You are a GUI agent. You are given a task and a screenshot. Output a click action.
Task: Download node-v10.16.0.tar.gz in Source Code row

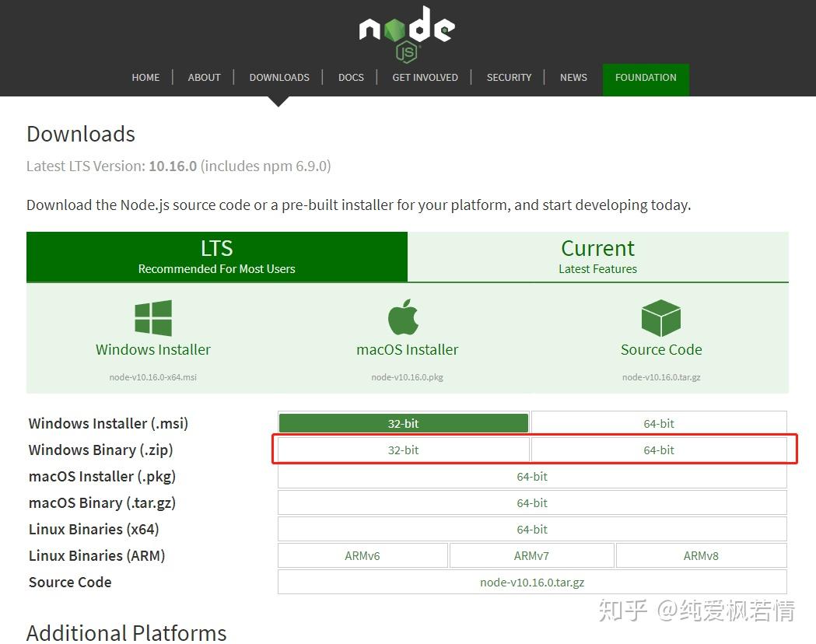(532, 583)
